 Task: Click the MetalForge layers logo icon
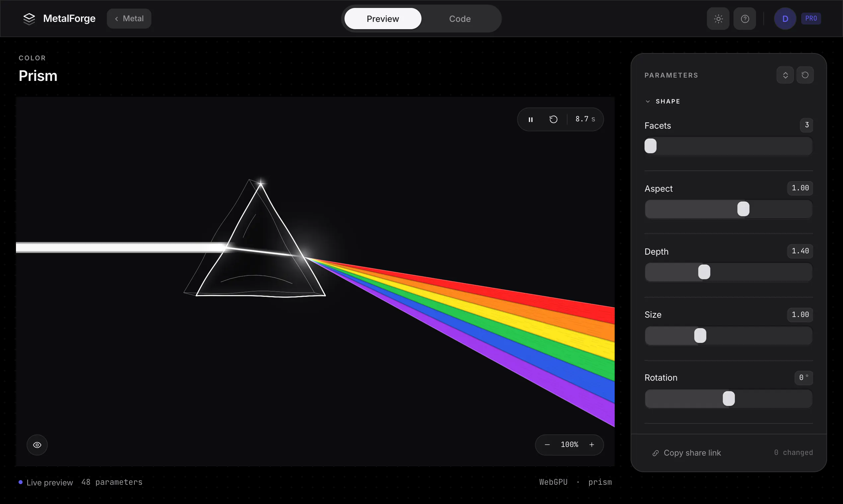point(29,19)
